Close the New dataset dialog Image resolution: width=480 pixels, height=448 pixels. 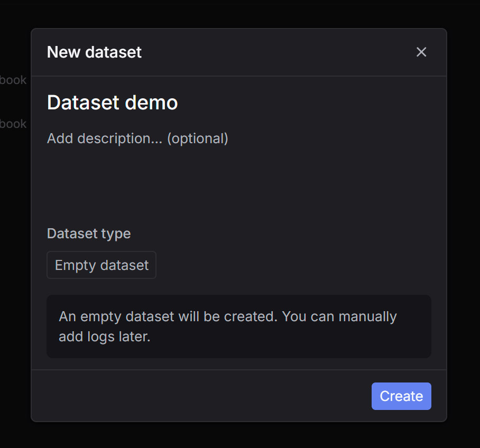(421, 52)
